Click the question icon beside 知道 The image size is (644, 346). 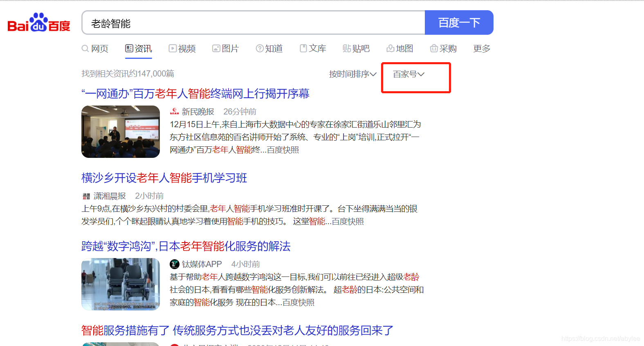pos(260,48)
